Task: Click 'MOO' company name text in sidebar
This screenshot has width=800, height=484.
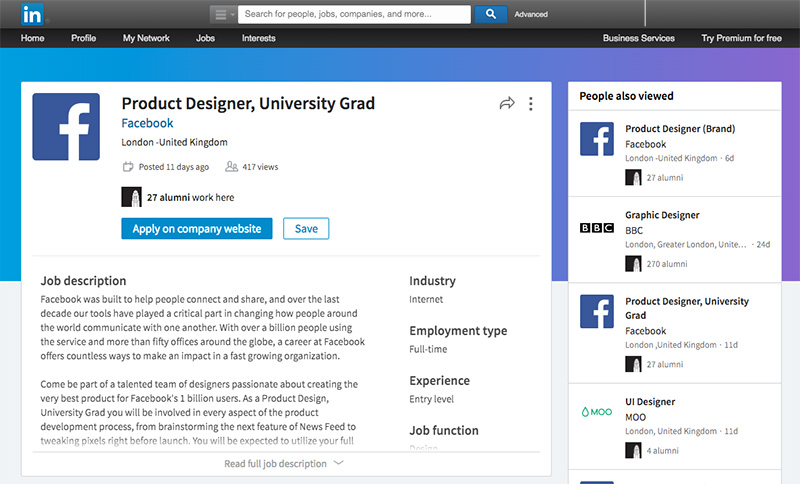Action: pos(636,417)
